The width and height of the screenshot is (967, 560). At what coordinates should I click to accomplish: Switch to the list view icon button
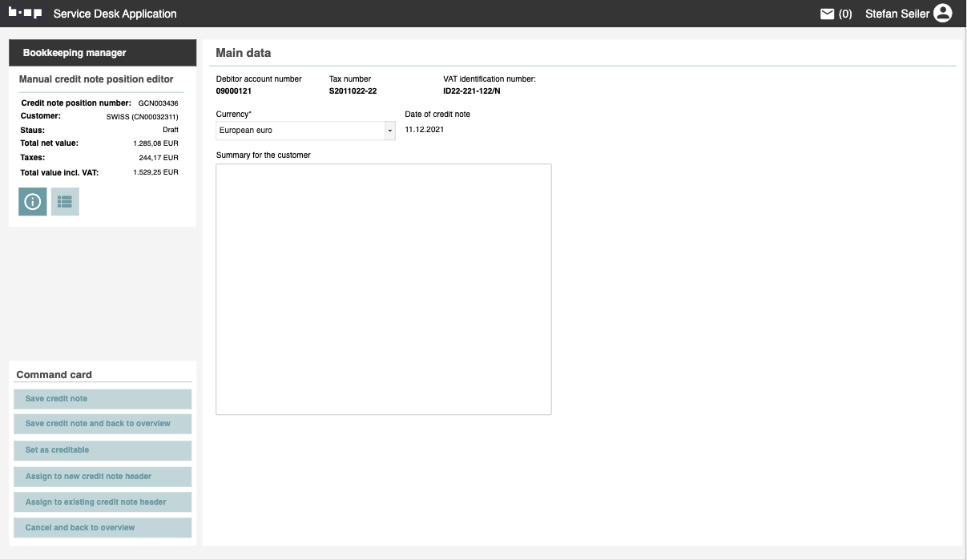[x=65, y=202]
